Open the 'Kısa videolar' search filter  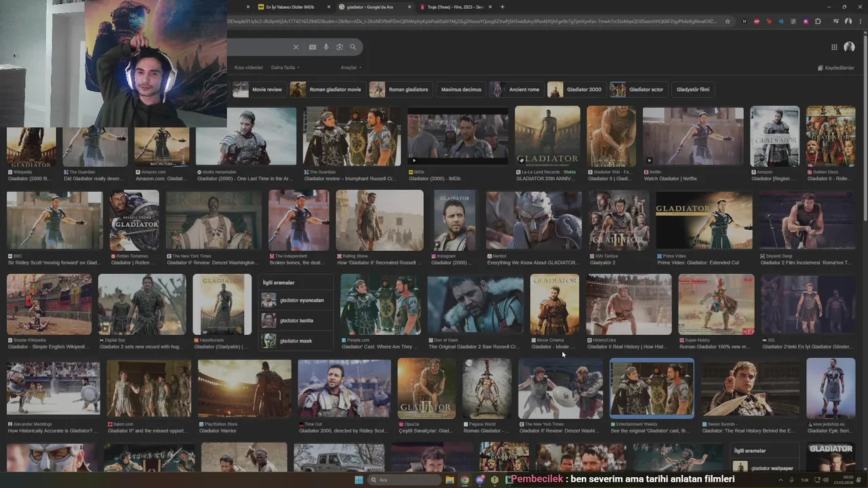249,68
